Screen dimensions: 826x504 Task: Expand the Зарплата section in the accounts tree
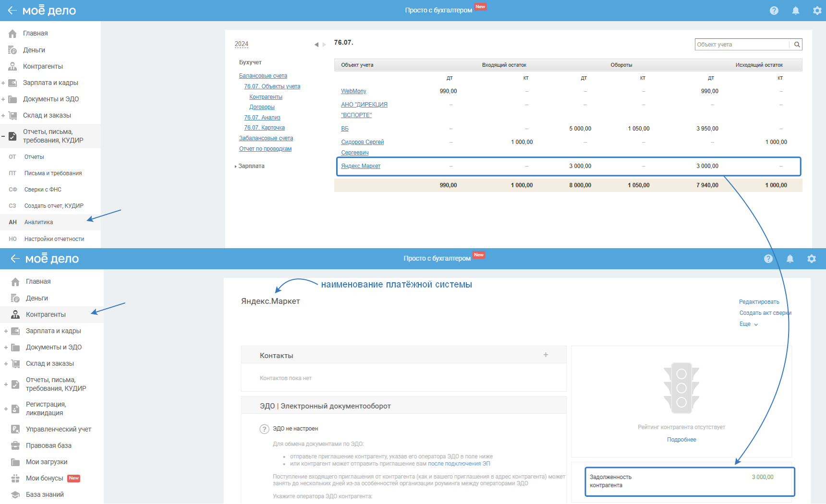235,167
